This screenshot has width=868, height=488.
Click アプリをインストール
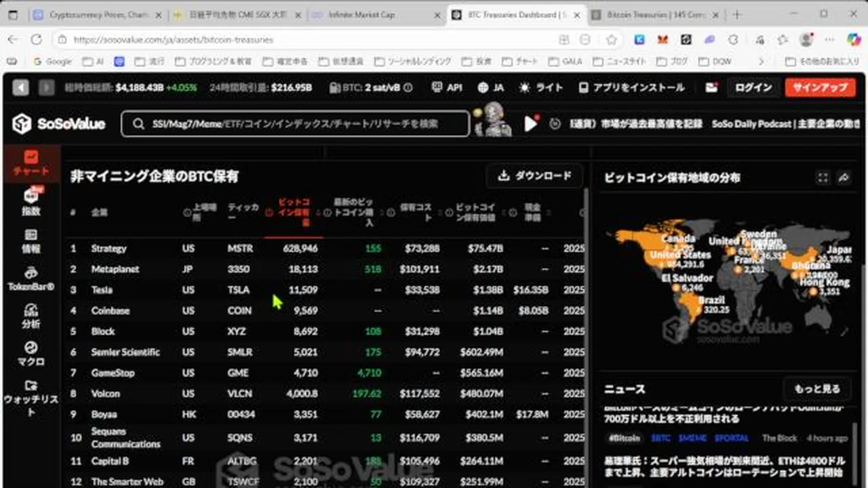tap(631, 87)
